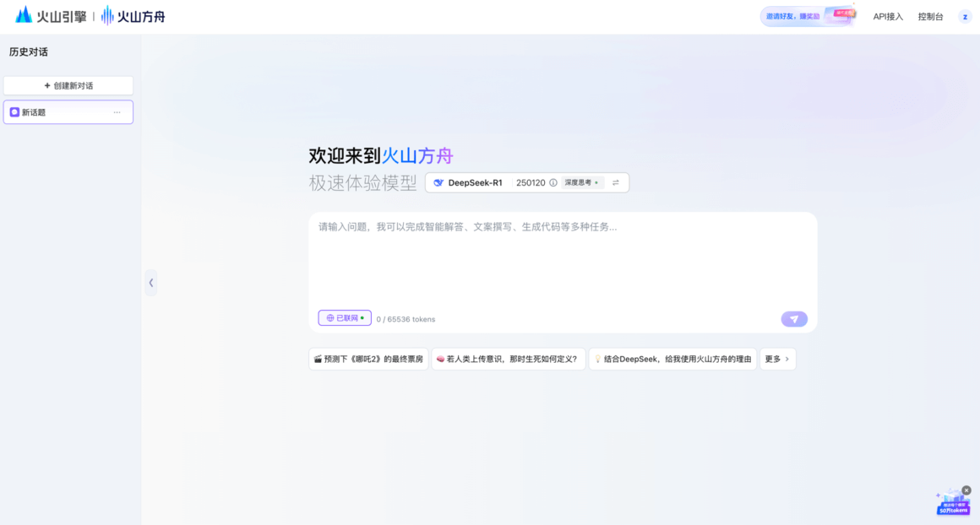
Task: Close the floating 50万tokens promo badge
Action: [966, 490]
